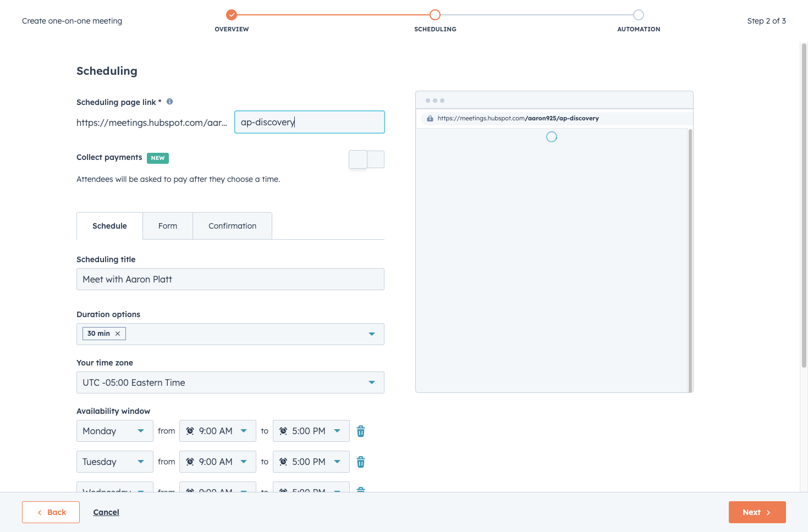Click the page vertical scrollbar
This screenshot has height=532, width=808.
click(x=804, y=206)
